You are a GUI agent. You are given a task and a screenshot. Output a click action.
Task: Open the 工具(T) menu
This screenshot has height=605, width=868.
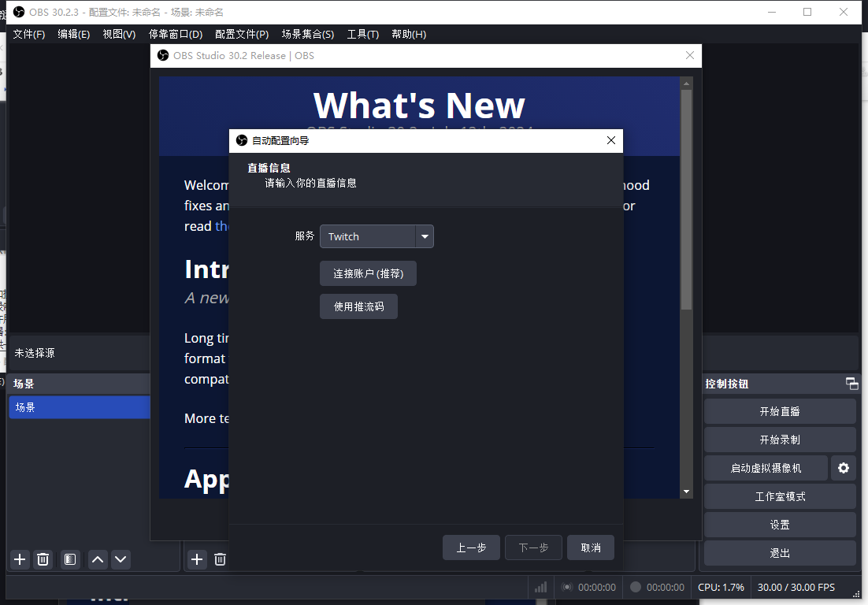tap(362, 35)
